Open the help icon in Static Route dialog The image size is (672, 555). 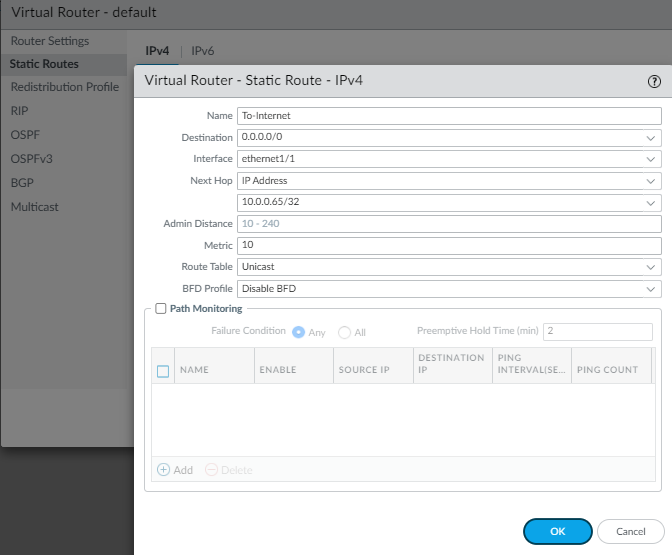coord(654,81)
